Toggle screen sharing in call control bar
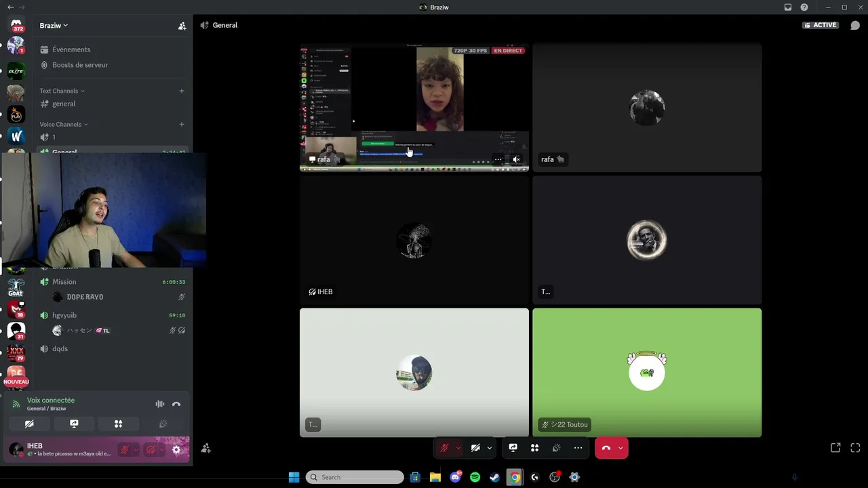This screenshot has height=488, width=868. (x=513, y=447)
